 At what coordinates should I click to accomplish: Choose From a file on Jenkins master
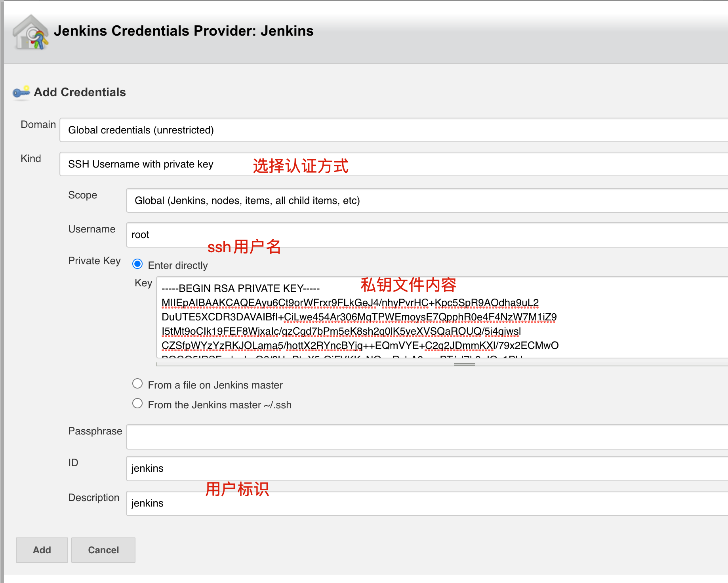pyautogui.click(x=137, y=383)
